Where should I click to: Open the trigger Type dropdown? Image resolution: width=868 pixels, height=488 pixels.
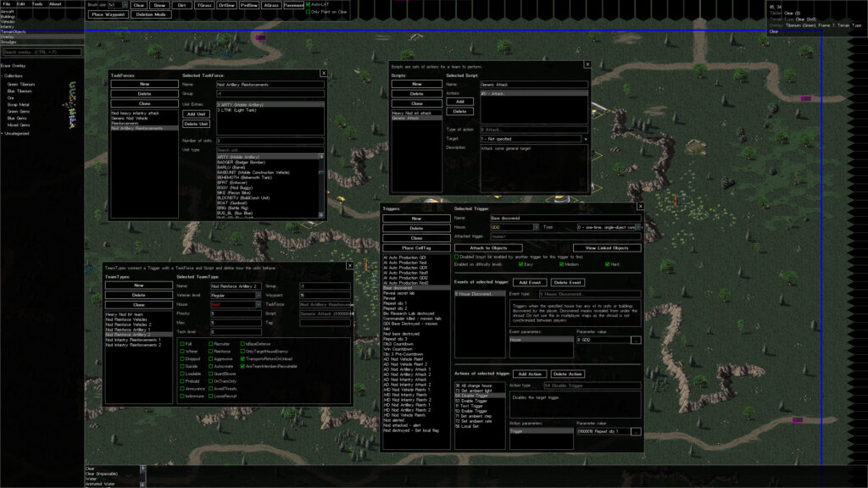pyautogui.click(x=638, y=227)
